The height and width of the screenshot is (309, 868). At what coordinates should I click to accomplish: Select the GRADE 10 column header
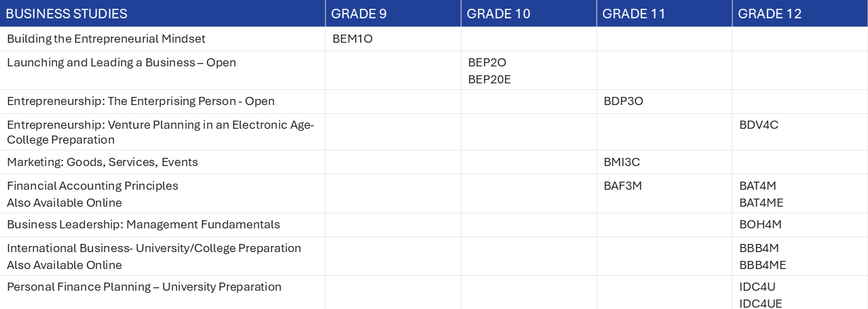pyautogui.click(x=529, y=14)
